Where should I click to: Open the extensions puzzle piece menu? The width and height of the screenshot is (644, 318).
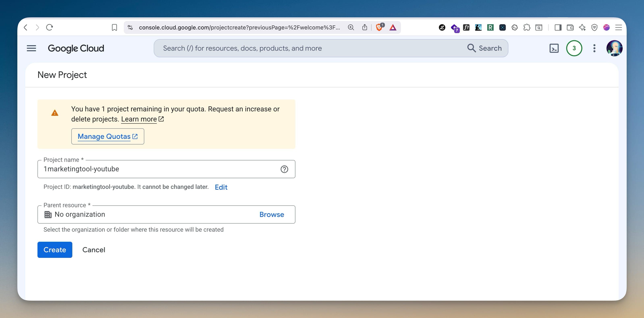pyautogui.click(x=527, y=27)
